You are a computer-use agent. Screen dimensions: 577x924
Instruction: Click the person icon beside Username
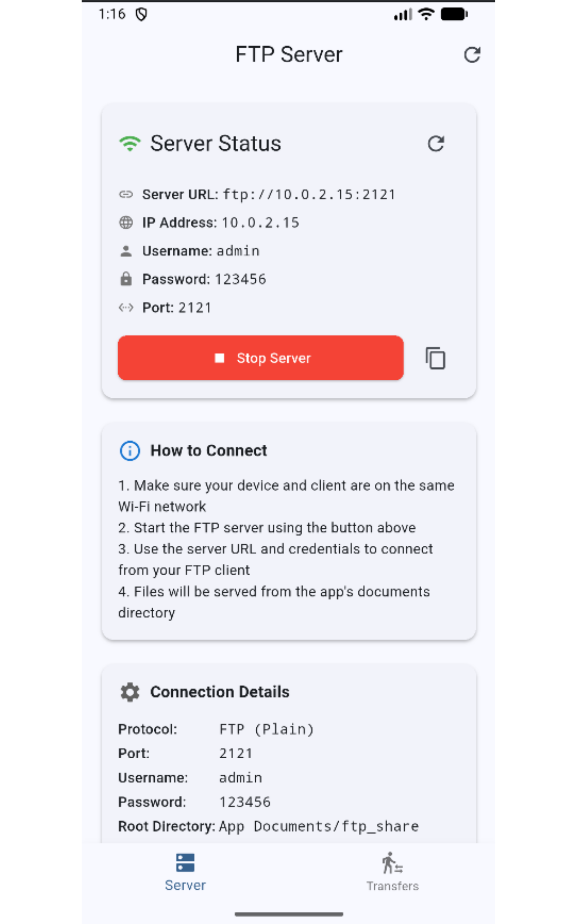click(x=126, y=251)
